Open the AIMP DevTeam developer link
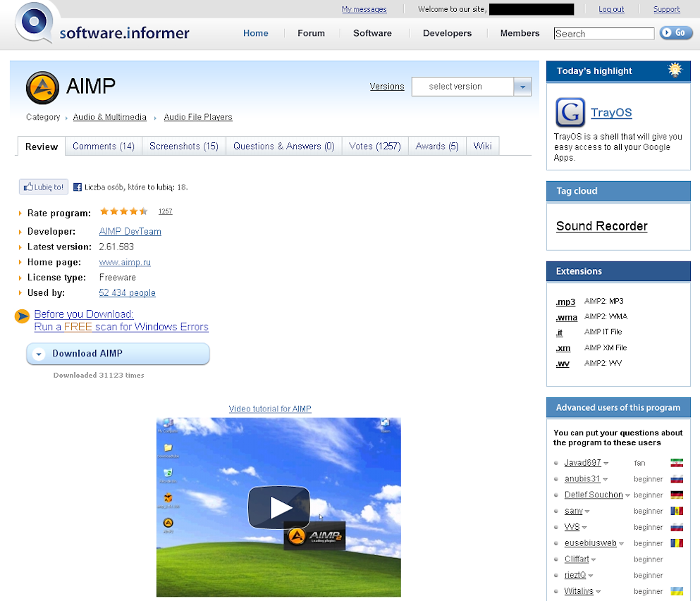700x601 pixels. pos(130,232)
